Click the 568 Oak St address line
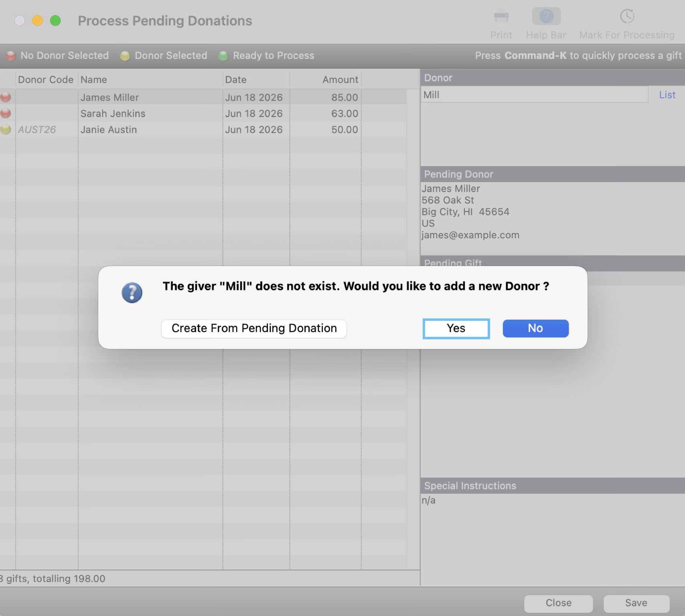This screenshot has height=616, width=685. click(x=448, y=200)
